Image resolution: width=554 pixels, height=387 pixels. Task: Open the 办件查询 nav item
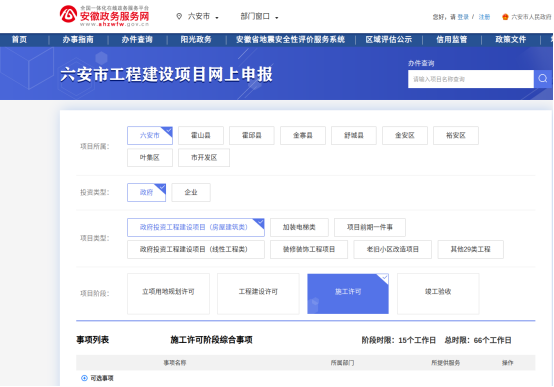(x=137, y=40)
